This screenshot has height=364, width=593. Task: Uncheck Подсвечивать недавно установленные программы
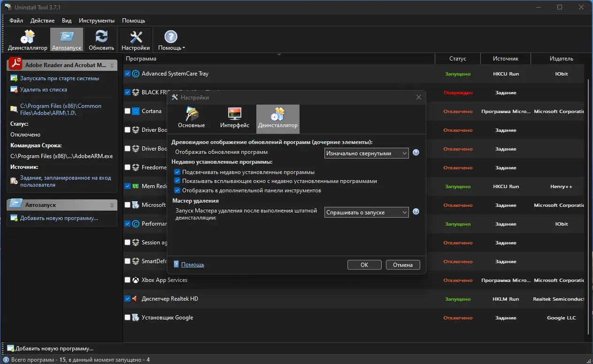(x=177, y=172)
